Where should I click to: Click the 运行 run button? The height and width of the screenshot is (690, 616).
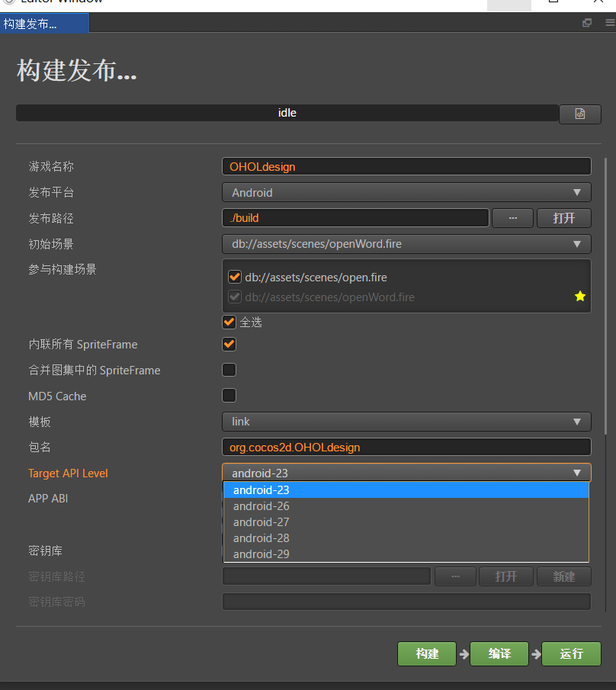point(571,653)
